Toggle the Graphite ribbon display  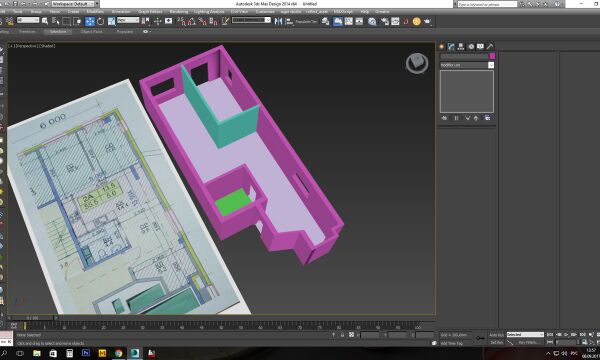point(338,21)
